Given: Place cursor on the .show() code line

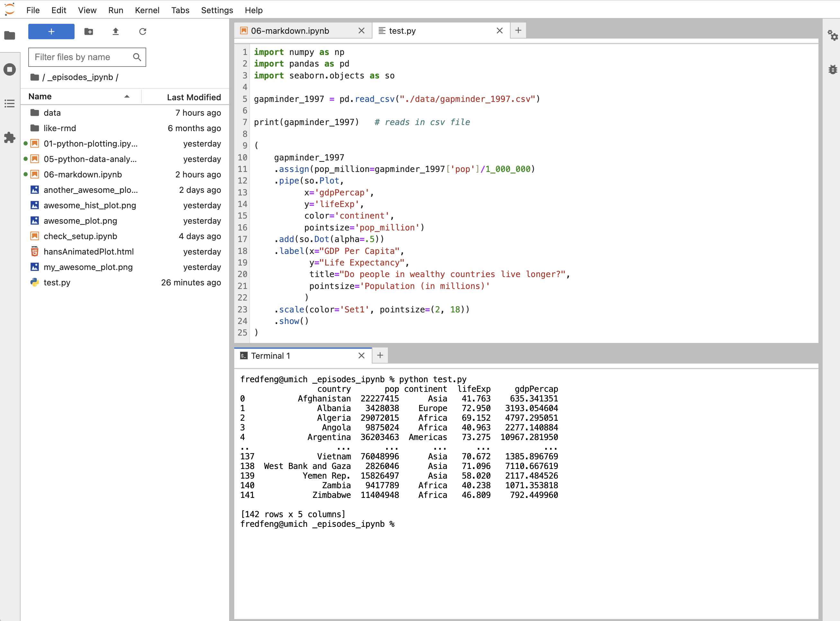Looking at the screenshot, I should coord(291,321).
